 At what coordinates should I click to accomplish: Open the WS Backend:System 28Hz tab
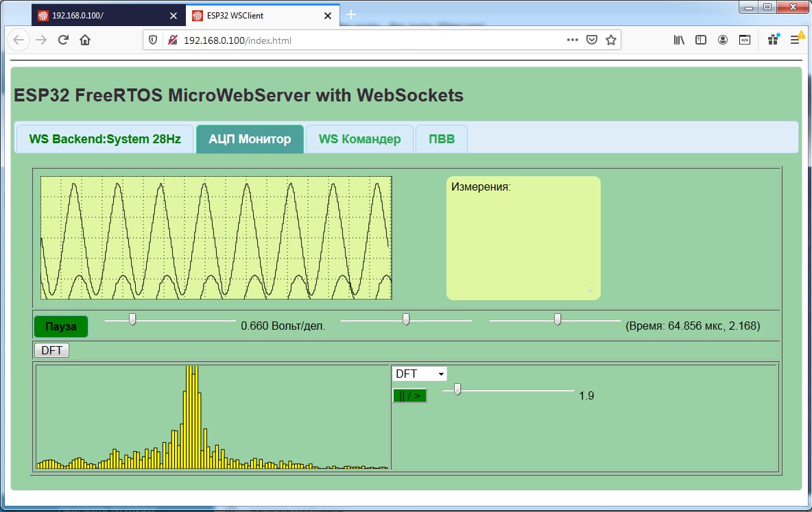click(x=105, y=139)
